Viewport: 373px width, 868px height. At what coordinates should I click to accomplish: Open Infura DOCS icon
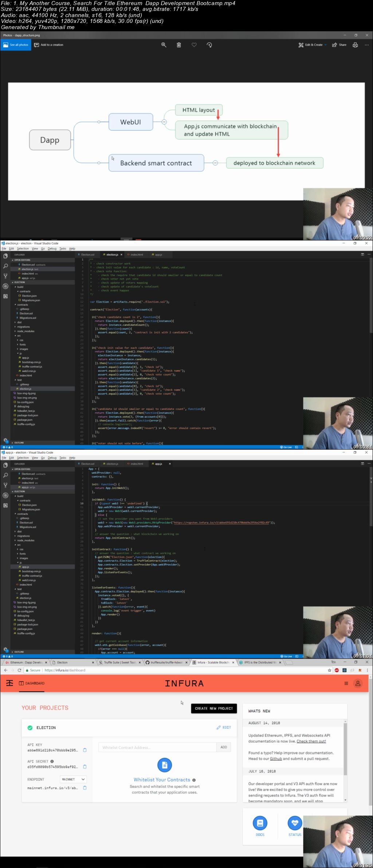[260, 823]
